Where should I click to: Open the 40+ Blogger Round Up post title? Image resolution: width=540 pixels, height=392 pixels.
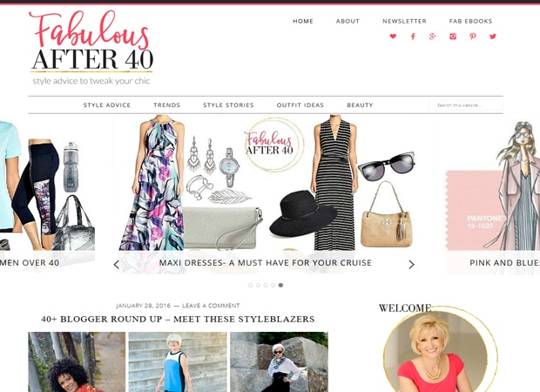coord(178,319)
